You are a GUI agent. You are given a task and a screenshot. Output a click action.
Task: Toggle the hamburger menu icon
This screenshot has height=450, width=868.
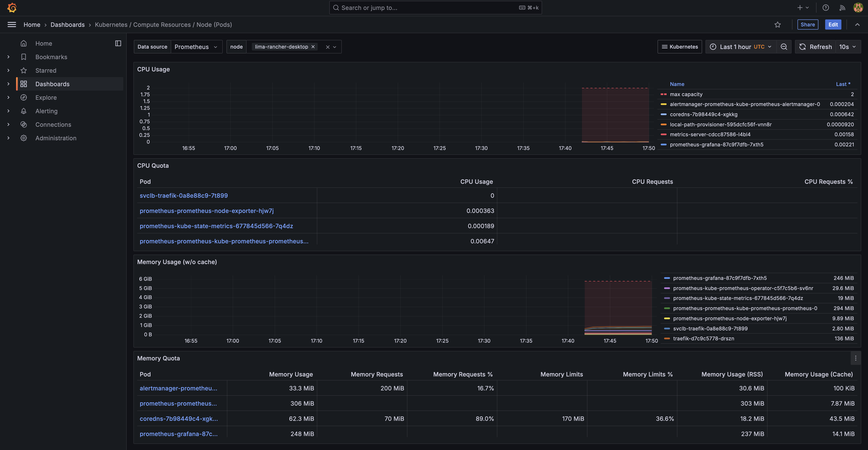12,25
